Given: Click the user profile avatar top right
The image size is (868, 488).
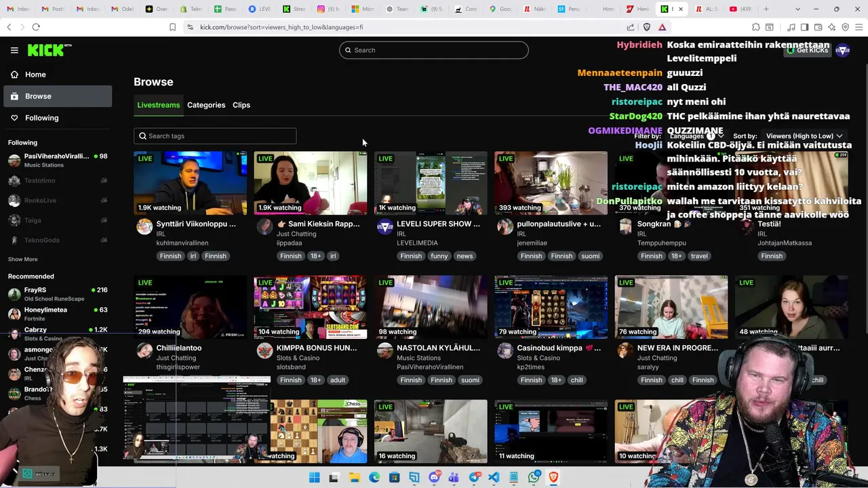Looking at the screenshot, I should (842, 50).
